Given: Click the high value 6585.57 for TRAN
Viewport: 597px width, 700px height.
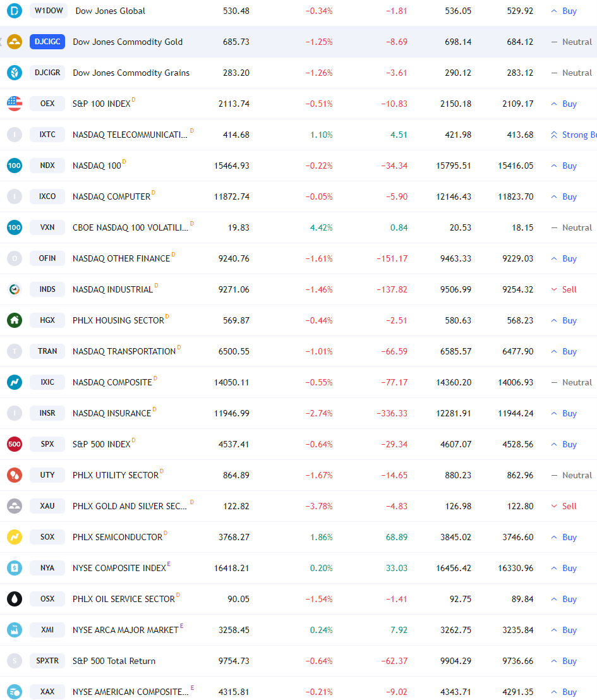Looking at the screenshot, I should (x=456, y=351).
